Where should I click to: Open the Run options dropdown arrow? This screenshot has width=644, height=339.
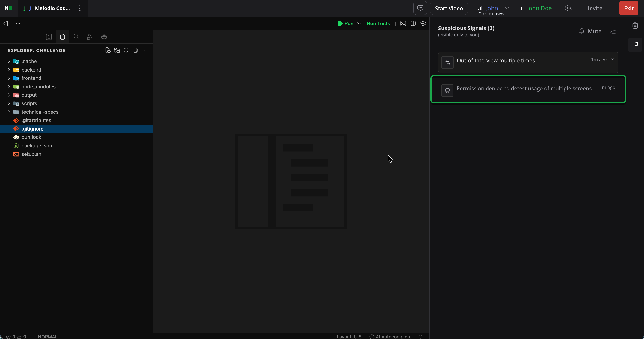[359, 23]
